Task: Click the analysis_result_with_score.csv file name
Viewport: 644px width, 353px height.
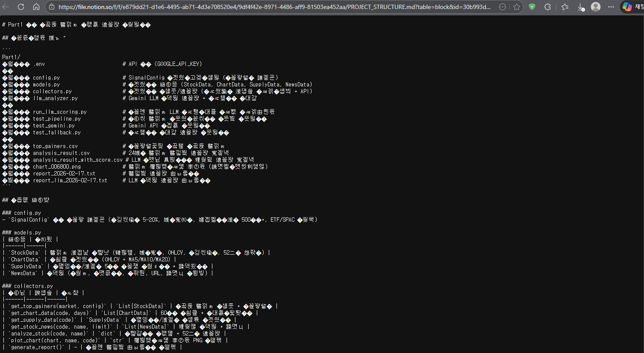Action: click(x=78, y=160)
